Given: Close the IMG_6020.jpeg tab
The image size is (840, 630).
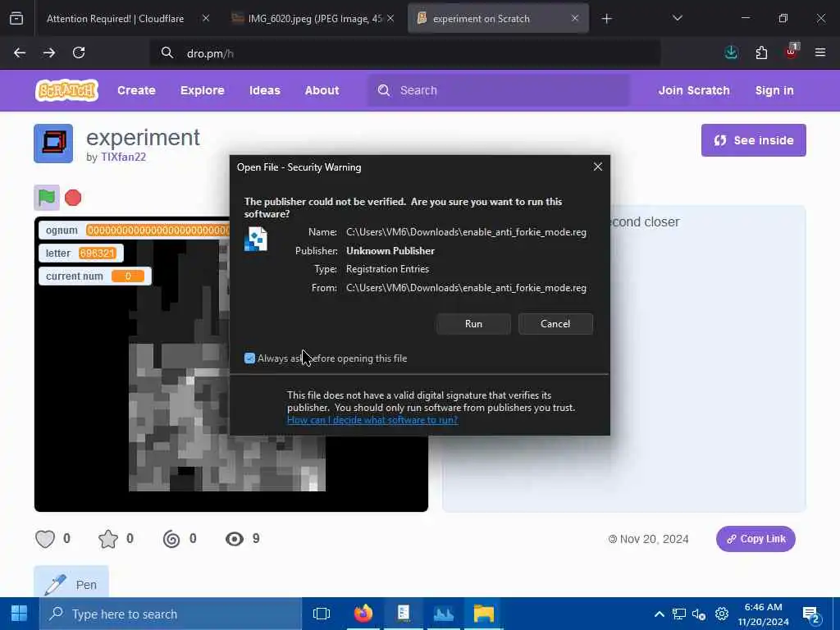Looking at the screenshot, I should [390, 18].
